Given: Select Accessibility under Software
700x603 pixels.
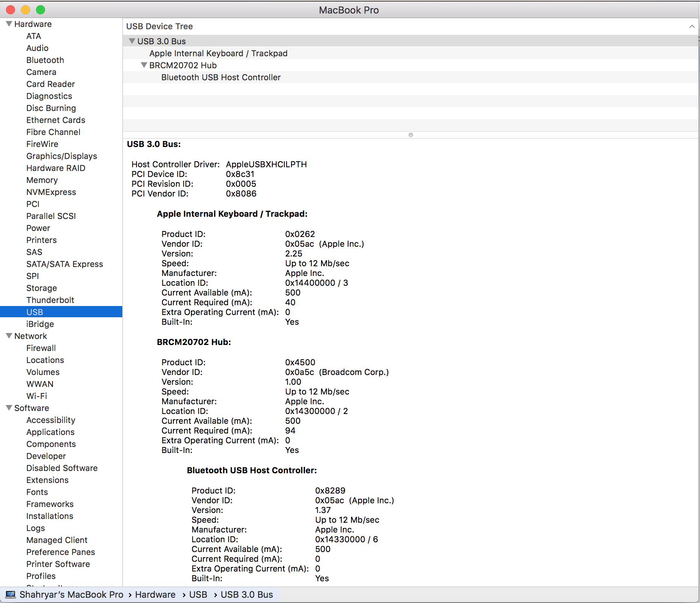Looking at the screenshot, I should tap(51, 420).
